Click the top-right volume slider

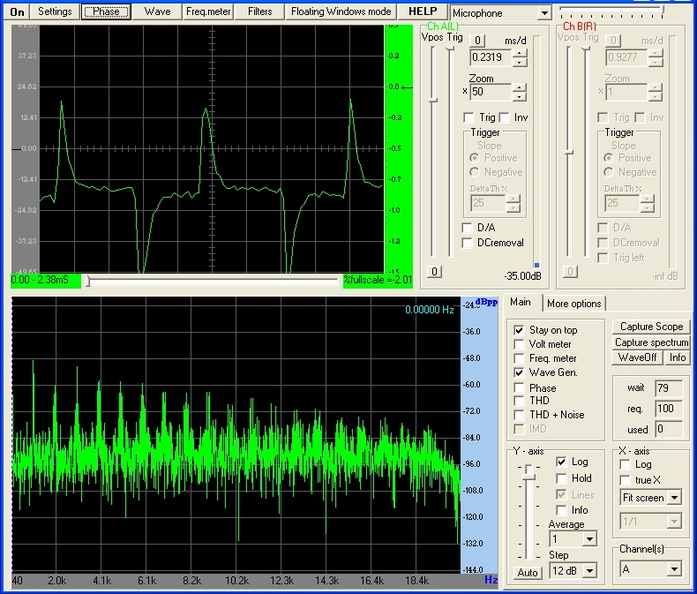[612, 12]
